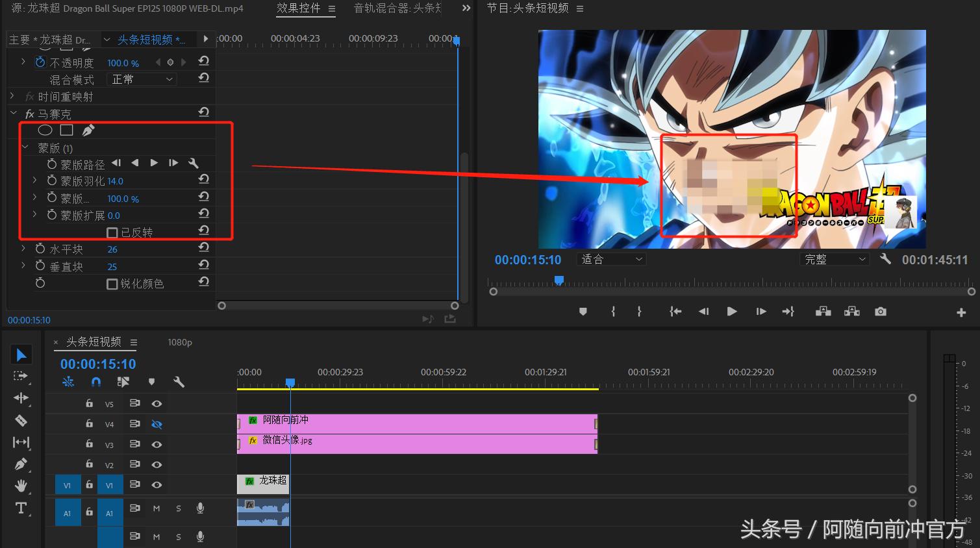
Task: Enable the 已反转 mask checkbox
Action: click(112, 232)
